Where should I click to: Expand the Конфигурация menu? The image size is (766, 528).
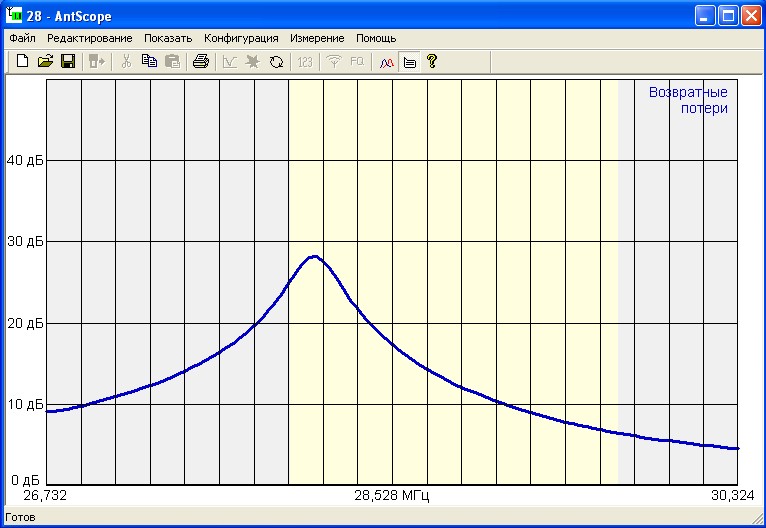(241, 38)
